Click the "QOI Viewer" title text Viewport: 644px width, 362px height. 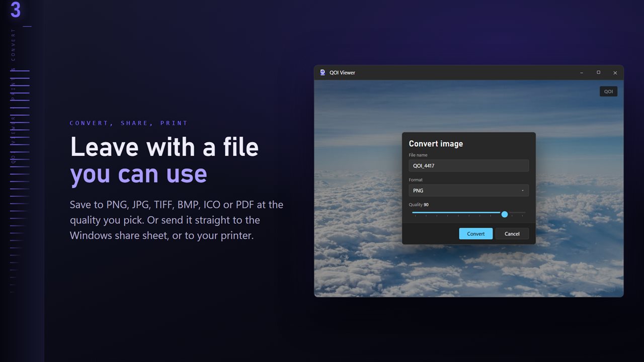tap(342, 72)
